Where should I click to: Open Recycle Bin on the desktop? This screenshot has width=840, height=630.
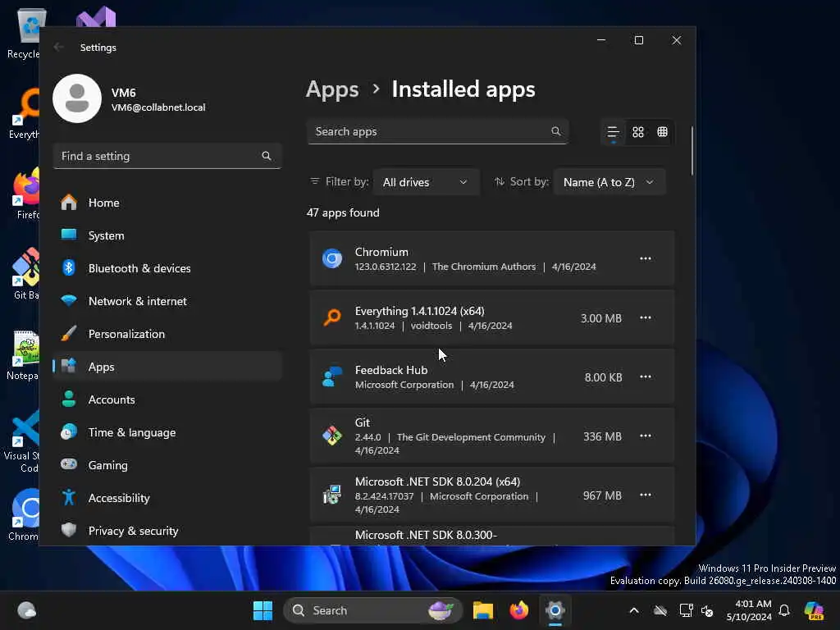coord(23,33)
